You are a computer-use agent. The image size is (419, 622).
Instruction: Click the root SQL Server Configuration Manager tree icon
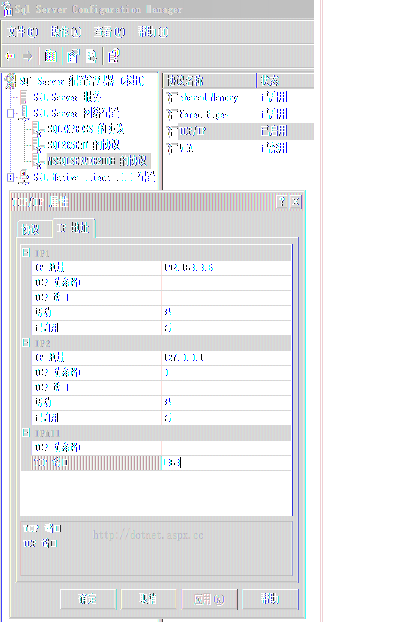[10, 81]
